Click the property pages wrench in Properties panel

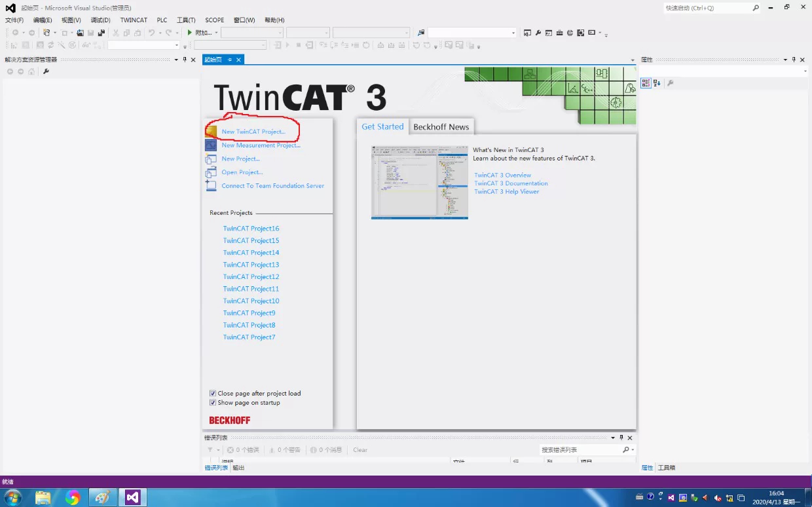(670, 83)
